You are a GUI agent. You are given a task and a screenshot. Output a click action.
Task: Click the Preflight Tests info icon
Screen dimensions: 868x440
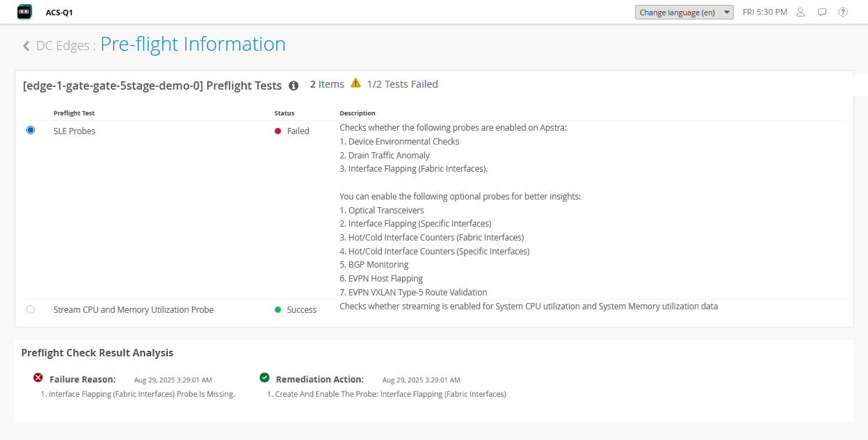click(294, 85)
